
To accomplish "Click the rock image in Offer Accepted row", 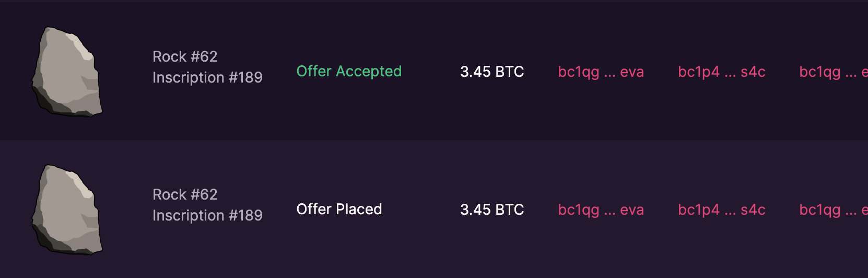I will [x=67, y=72].
